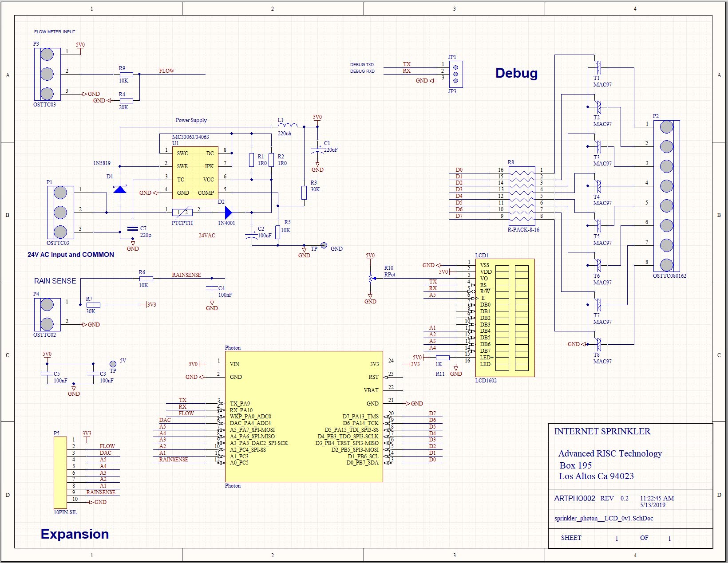This screenshot has height=563, width=728.
Task: Select the INTERNET SPRINKLER title text
Action: 602,431
